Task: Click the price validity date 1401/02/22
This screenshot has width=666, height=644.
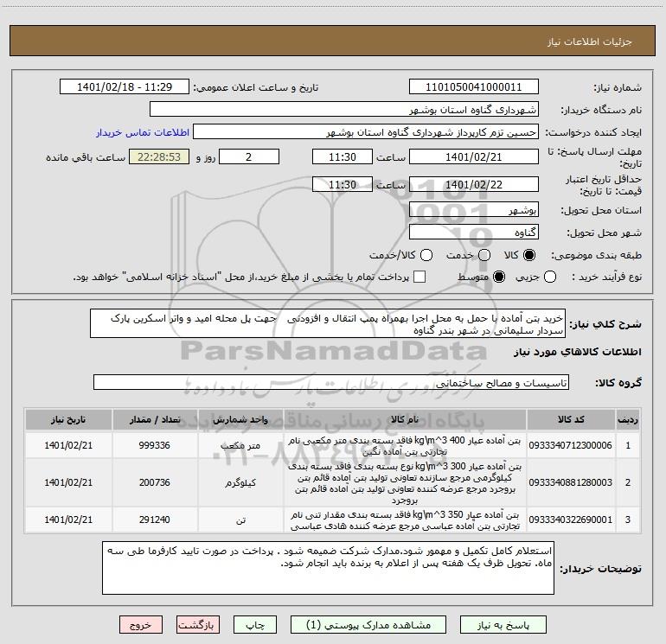Action: pos(474,184)
